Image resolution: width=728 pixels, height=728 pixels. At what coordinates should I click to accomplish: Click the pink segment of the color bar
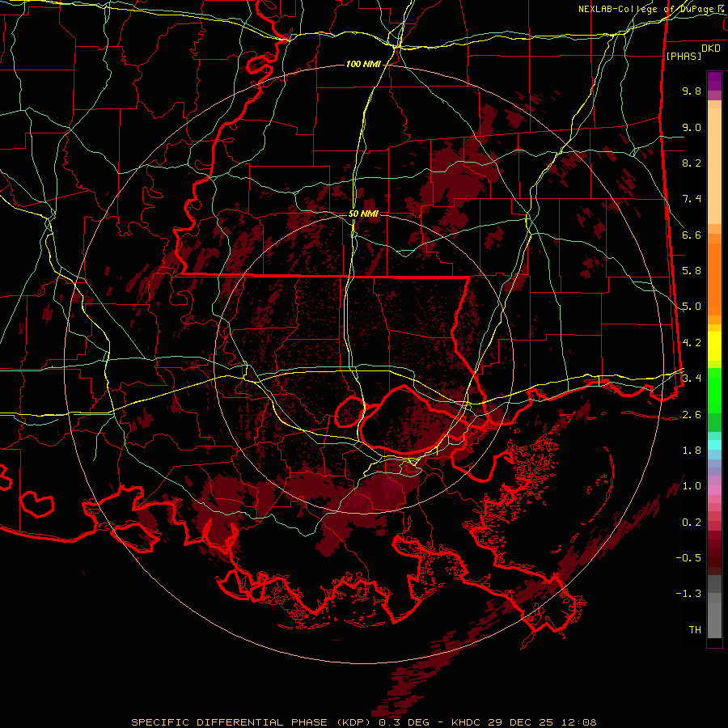[x=714, y=490]
